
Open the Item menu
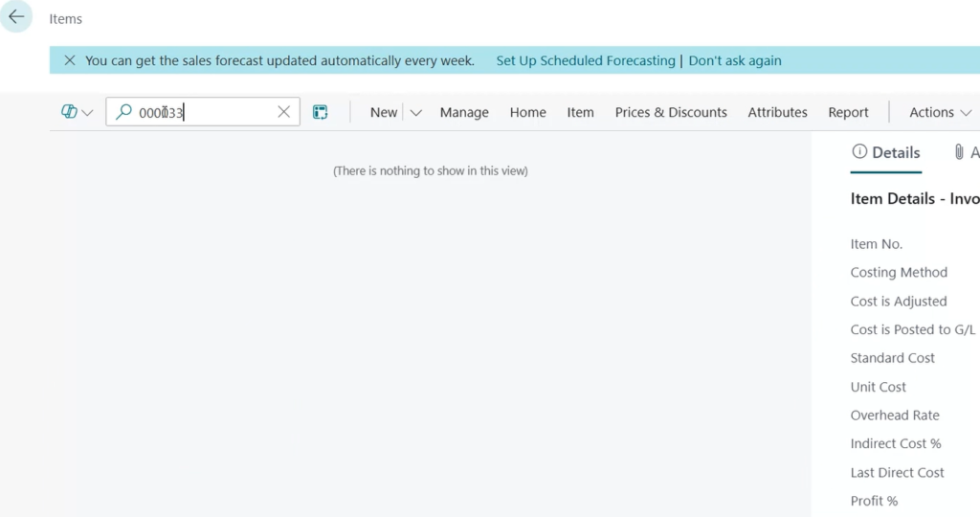click(x=580, y=112)
